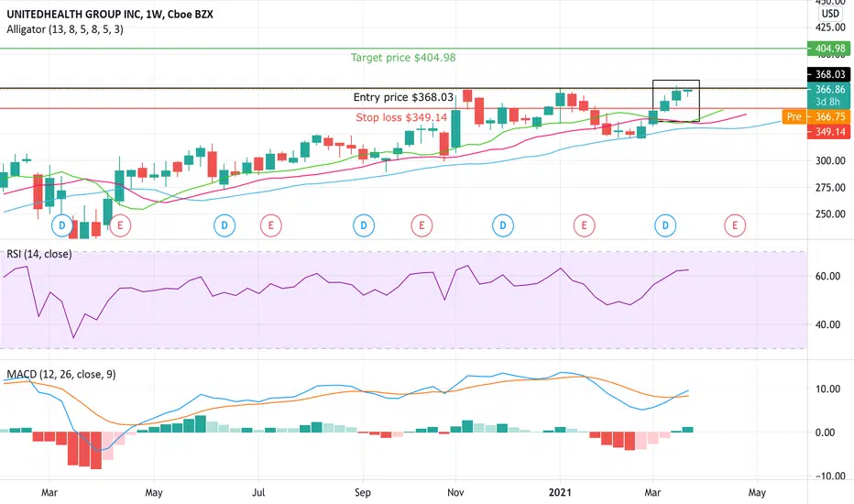
Task: Click the Nov label on the time axis
Action: 455,493
